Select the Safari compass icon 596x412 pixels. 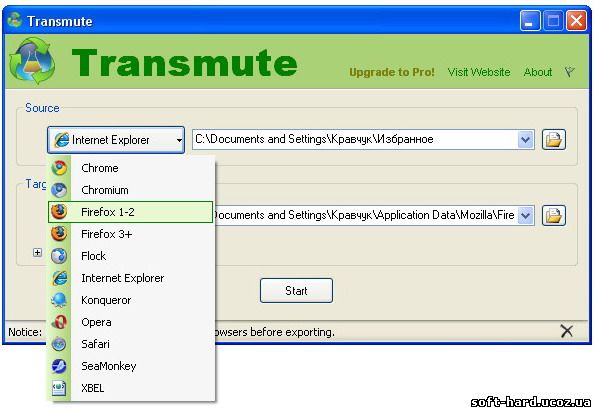[59, 344]
